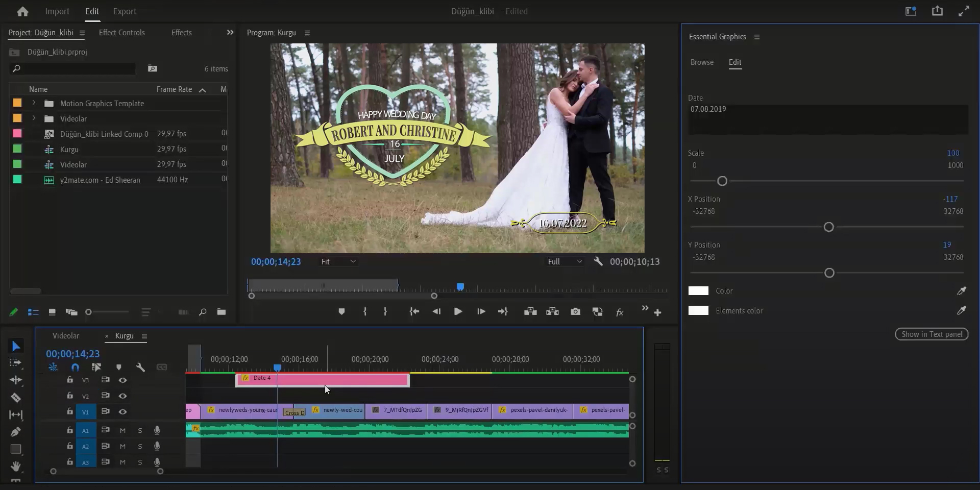Open the Program monitor panel menu
980x490 pixels.
pos(307,33)
